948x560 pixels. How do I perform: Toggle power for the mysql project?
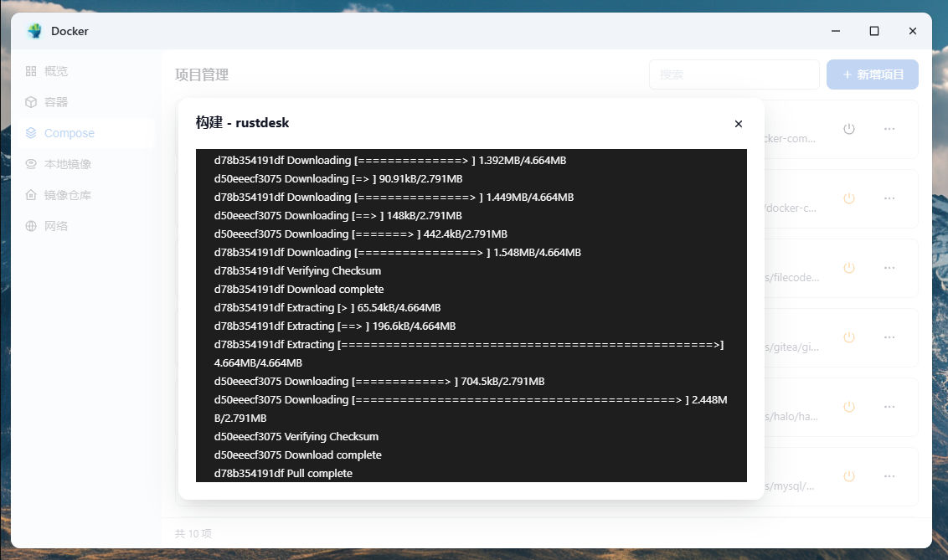tap(848, 476)
